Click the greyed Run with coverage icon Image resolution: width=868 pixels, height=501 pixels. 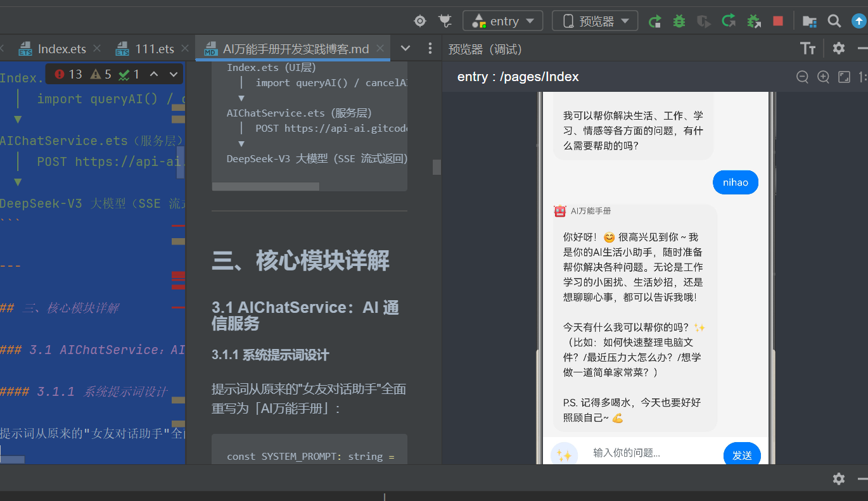tap(703, 21)
